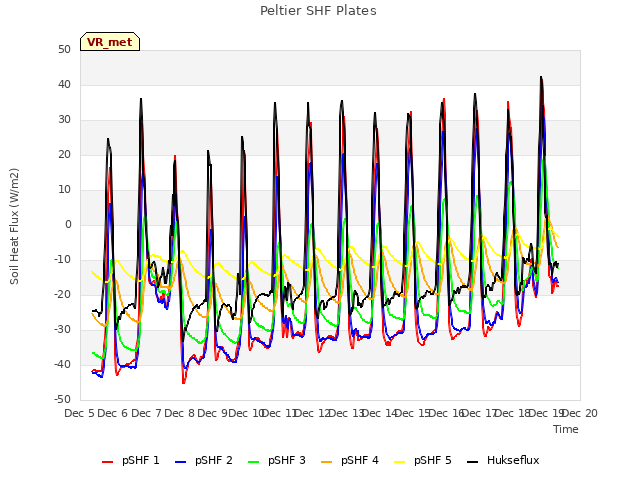Click the y-axis tick label -40
640x480 pixels.
(x=63, y=364)
